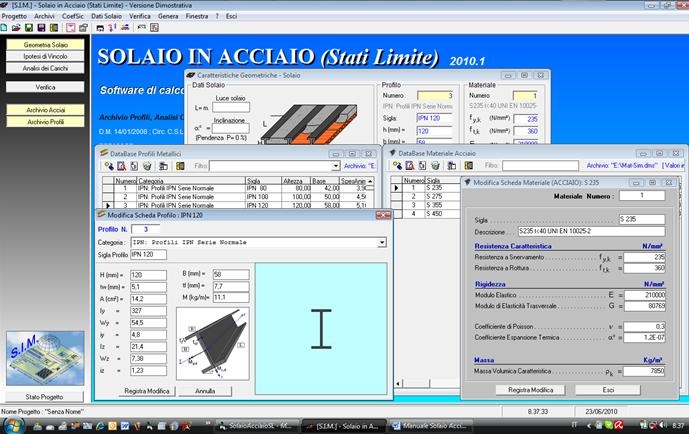This screenshot has width=689, height=434.
Task: Click the Inclinazione input field
Action: pos(231,129)
